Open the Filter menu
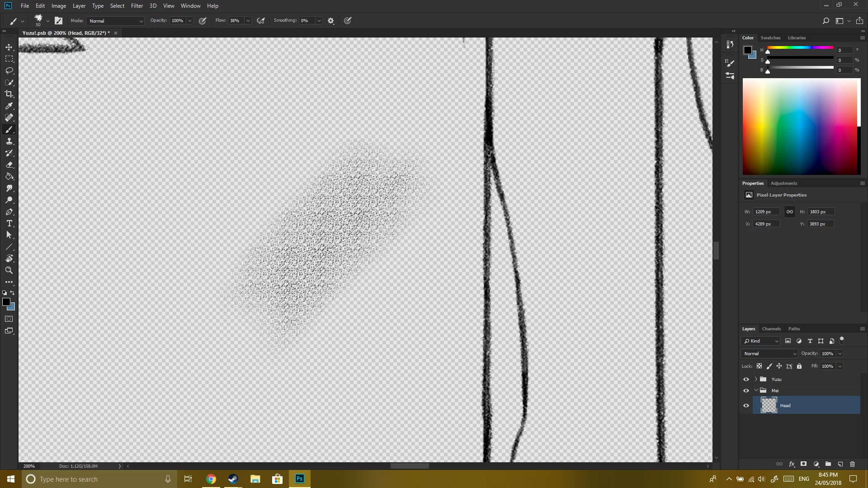Screen dimensions: 868x488 137,6
